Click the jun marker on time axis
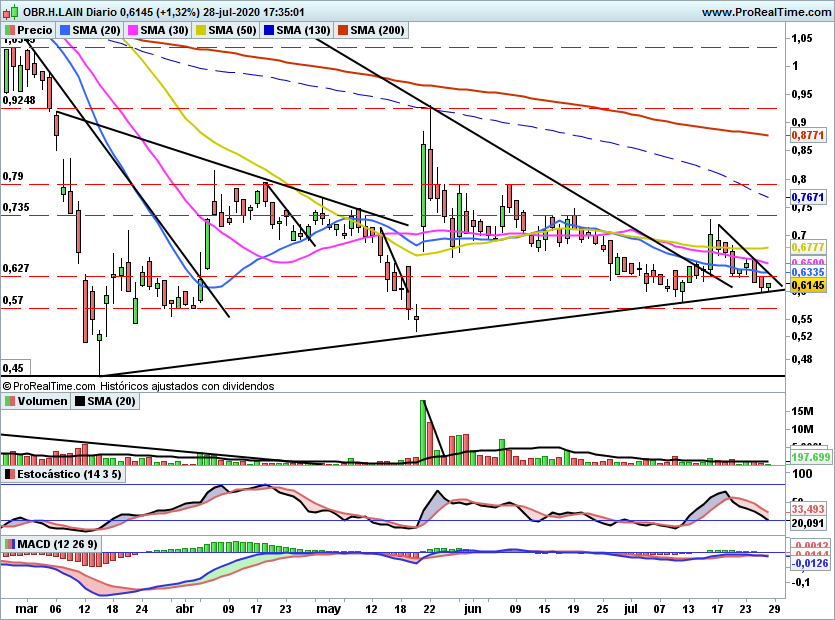Viewport: 835px width, 620px height. (473, 609)
